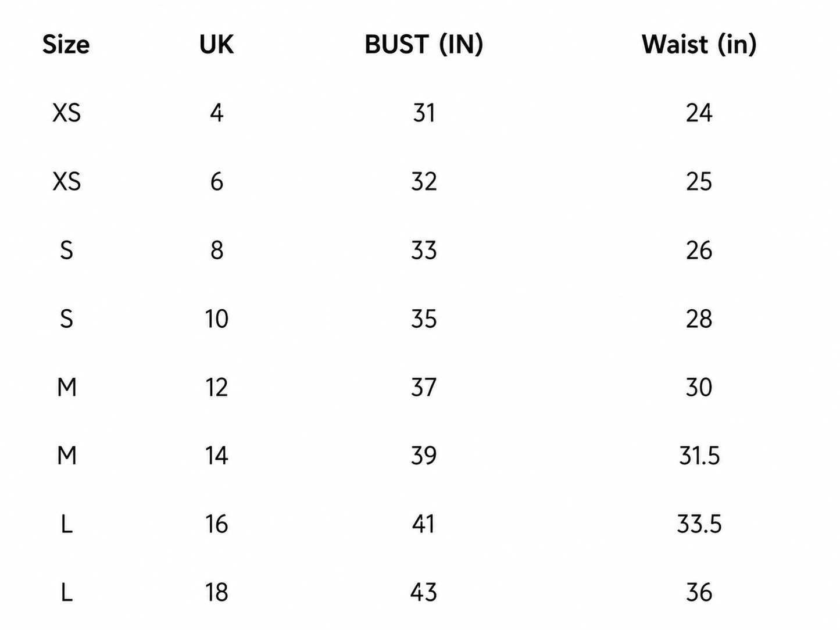The height and width of the screenshot is (630, 840).
Task: Click bust measurement 43
Action: 424,593
